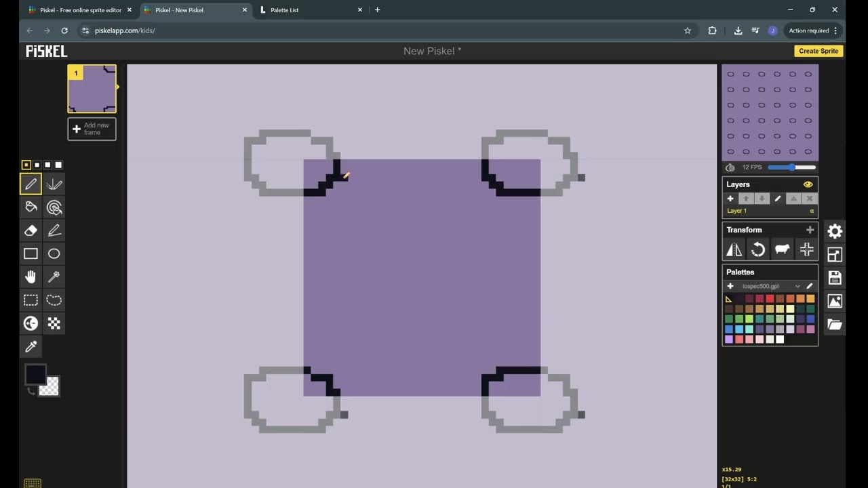This screenshot has height=488, width=868.
Task: Select the paint-all-same-color tool
Action: [54, 207]
